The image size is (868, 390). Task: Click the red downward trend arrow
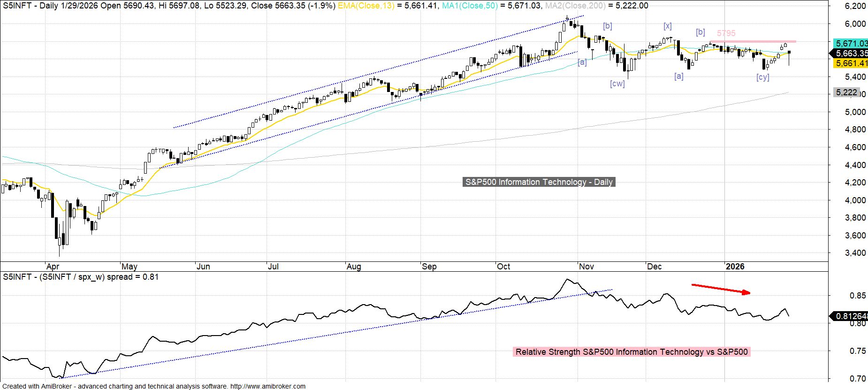point(721,289)
